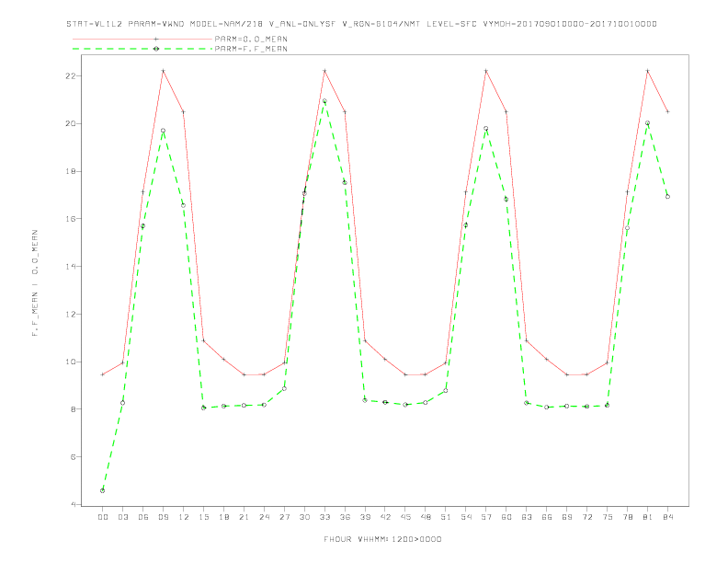Click the y-axis tick value 20
728x563 pixels.
[x=70, y=123]
